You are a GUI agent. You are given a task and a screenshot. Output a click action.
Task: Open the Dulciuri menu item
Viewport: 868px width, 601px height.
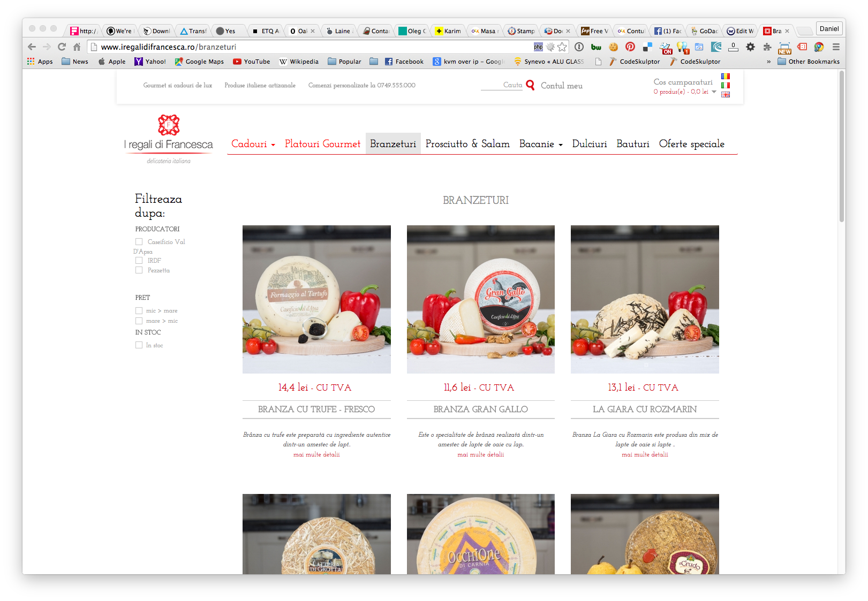[590, 144]
